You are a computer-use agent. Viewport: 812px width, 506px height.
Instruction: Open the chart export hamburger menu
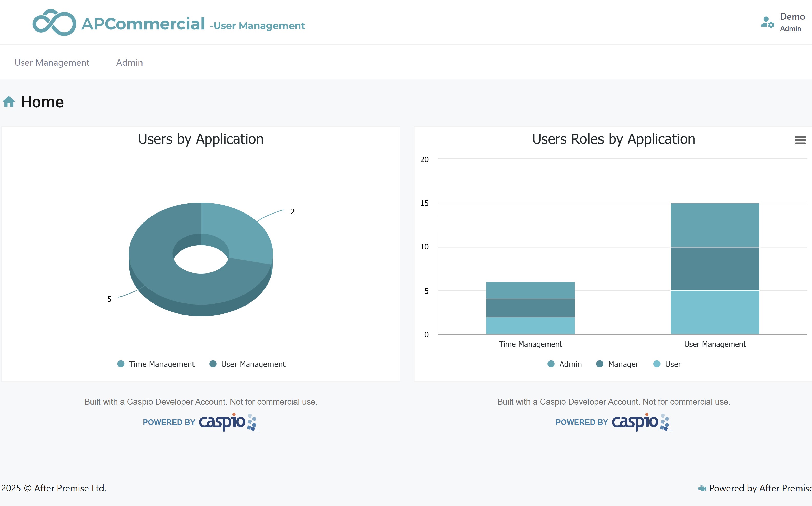point(800,140)
